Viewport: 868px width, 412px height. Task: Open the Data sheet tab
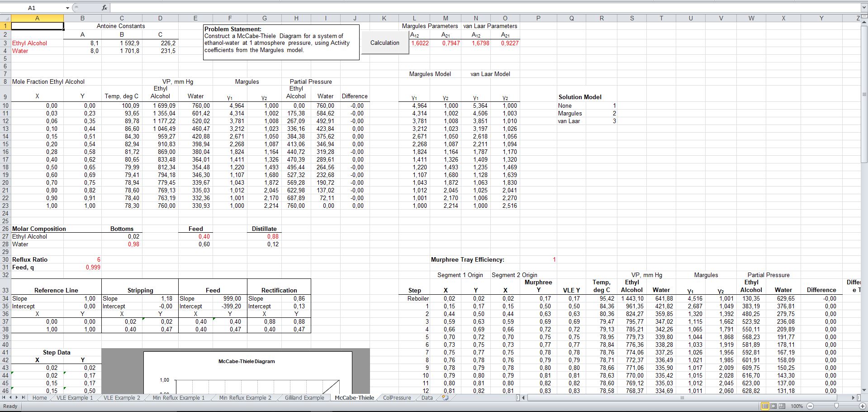427,398
